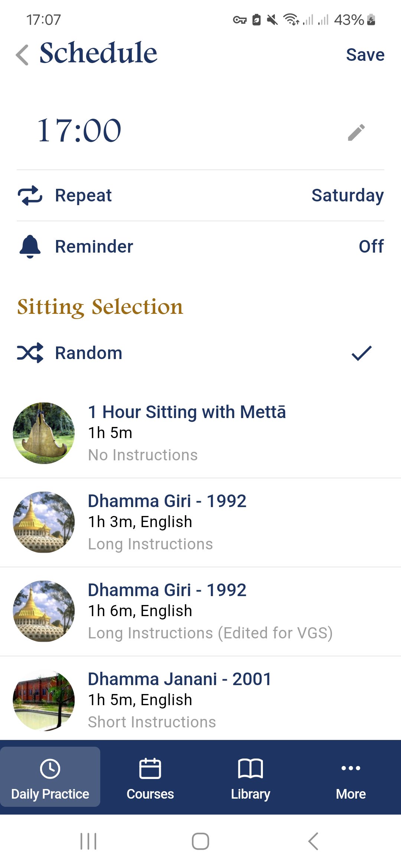
Task: Tap the Library book icon
Action: click(x=251, y=768)
